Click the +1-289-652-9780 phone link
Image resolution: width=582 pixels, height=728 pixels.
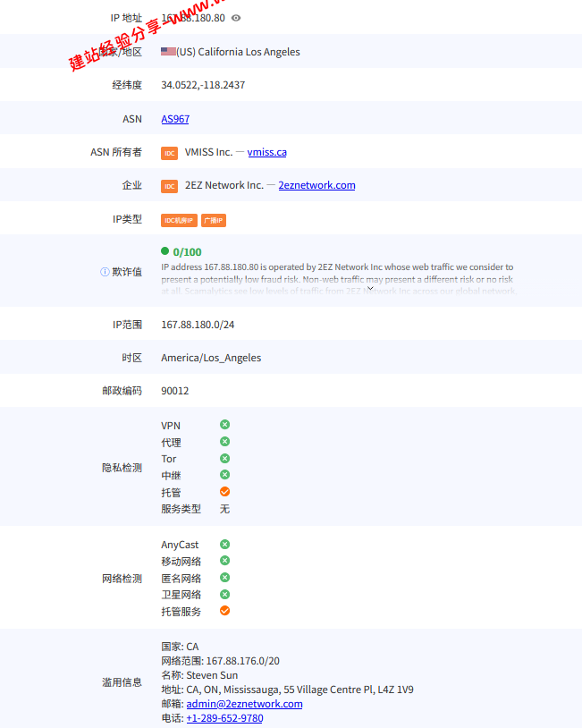[x=224, y=718]
